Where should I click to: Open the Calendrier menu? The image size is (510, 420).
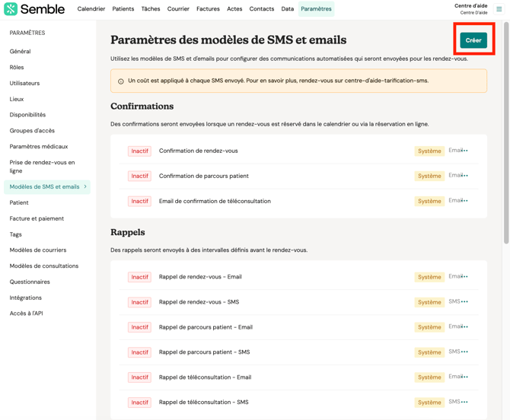[91, 9]
